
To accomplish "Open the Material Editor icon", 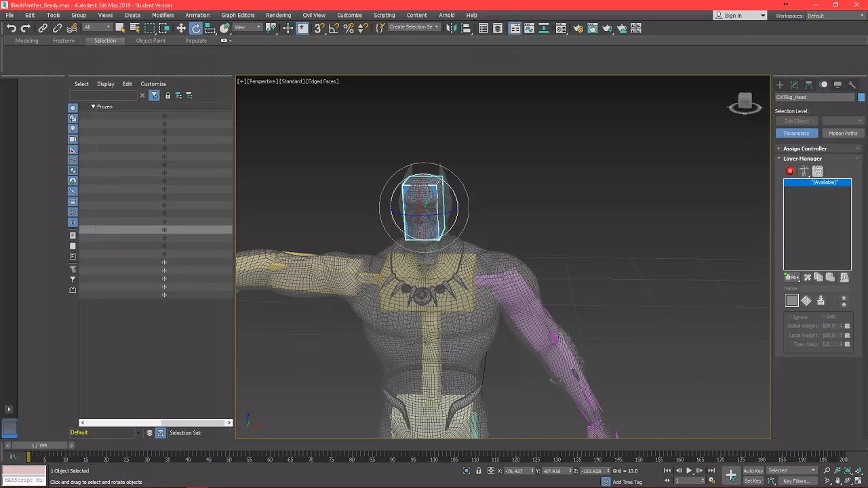I will (x=561, y=28).
